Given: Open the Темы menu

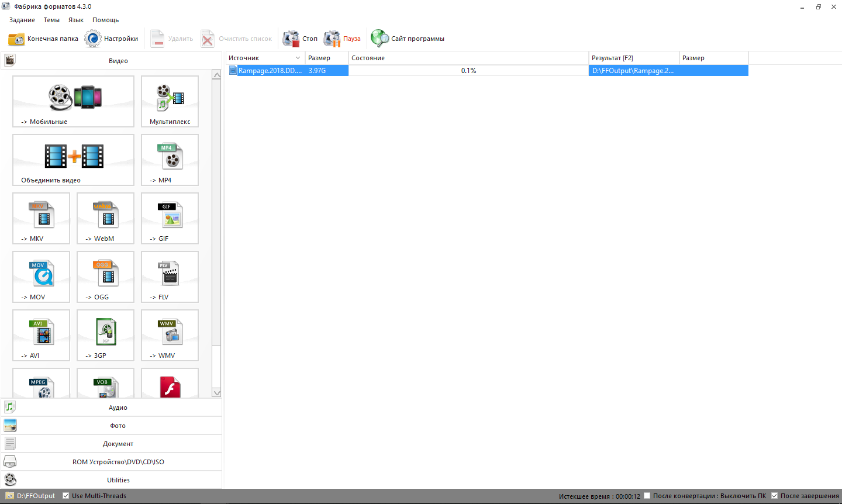Looking at the screenshot, I should pos(51,20).
